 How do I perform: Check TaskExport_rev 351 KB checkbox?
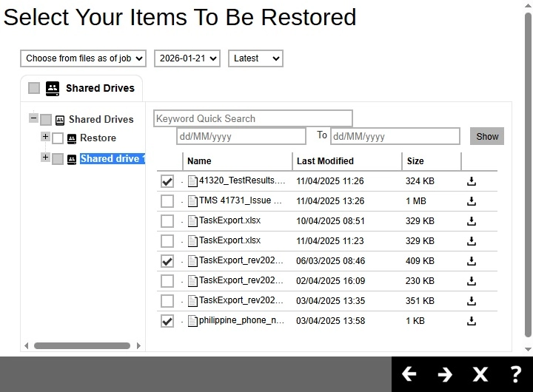[x=167, y=301]
